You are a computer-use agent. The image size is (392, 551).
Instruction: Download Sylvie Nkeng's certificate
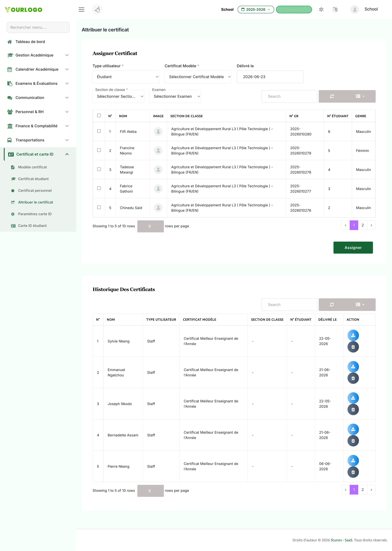coord(353,336)
